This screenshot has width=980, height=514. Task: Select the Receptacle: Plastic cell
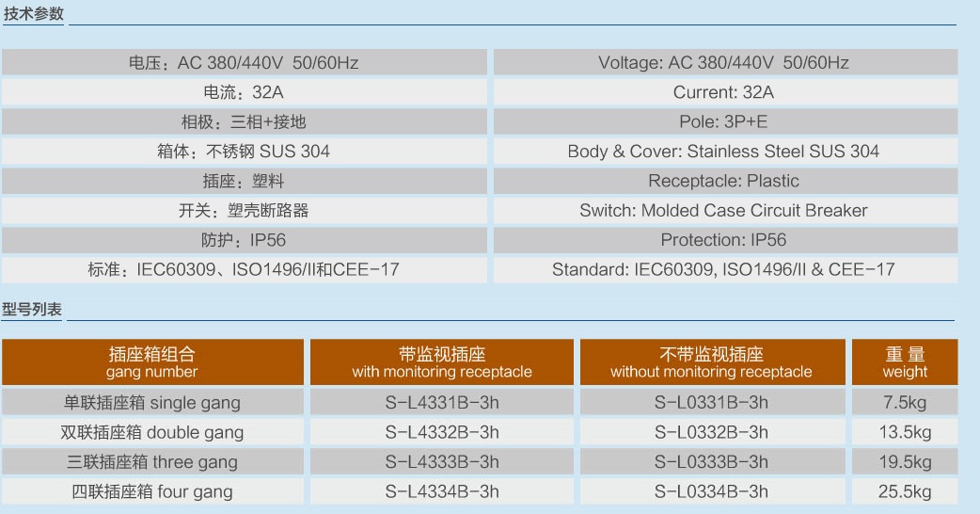point(726,182)
